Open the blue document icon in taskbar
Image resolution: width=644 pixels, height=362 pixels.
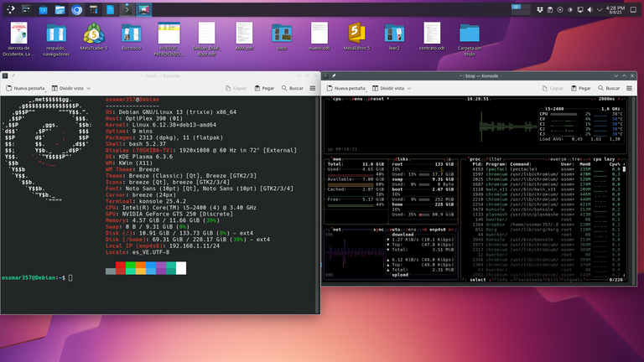click(x=111, y=10)
